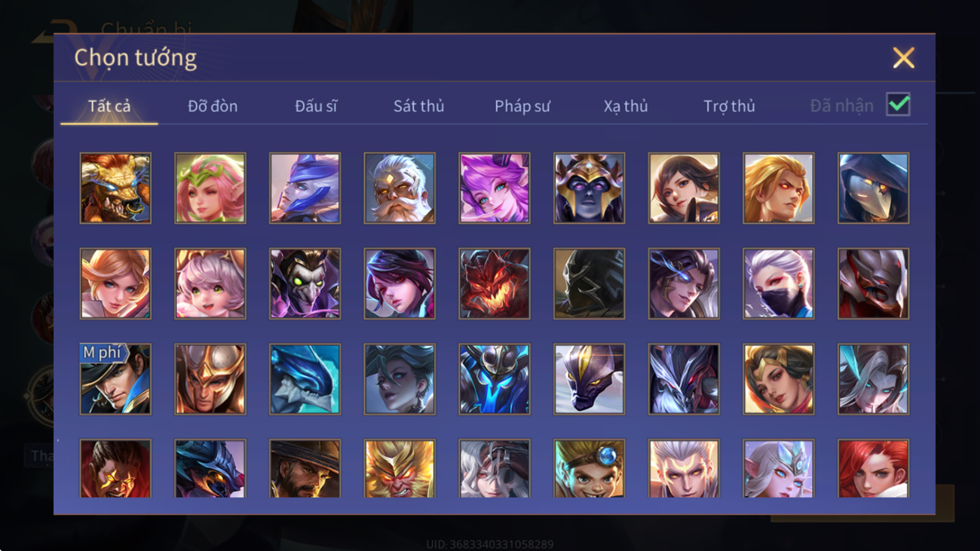Image resolution: width=980 pixels, height=551 pixels.
Task: Choose the red fire demon hero portrait
Action: pyautogui.click(x=494, y=283)
